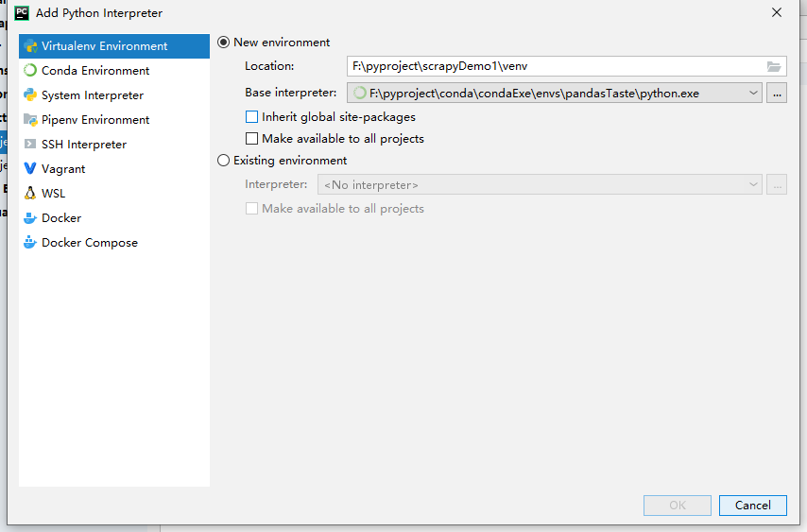
Task: Select Virtualenv Environment in the list
Action: [x=114, y=46]
